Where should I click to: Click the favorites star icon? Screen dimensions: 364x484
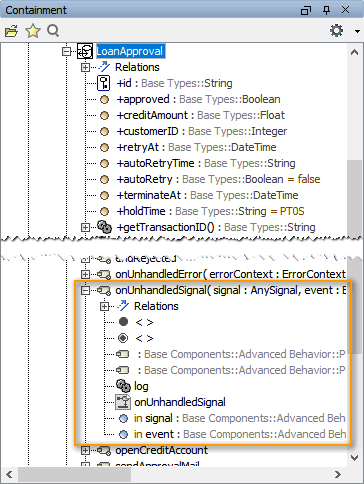click(33, 31)
